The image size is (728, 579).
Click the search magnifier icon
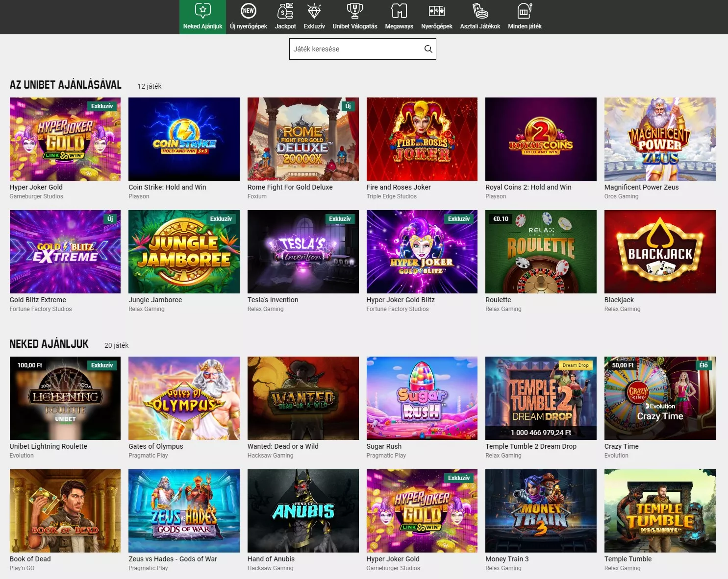point(427,48)
